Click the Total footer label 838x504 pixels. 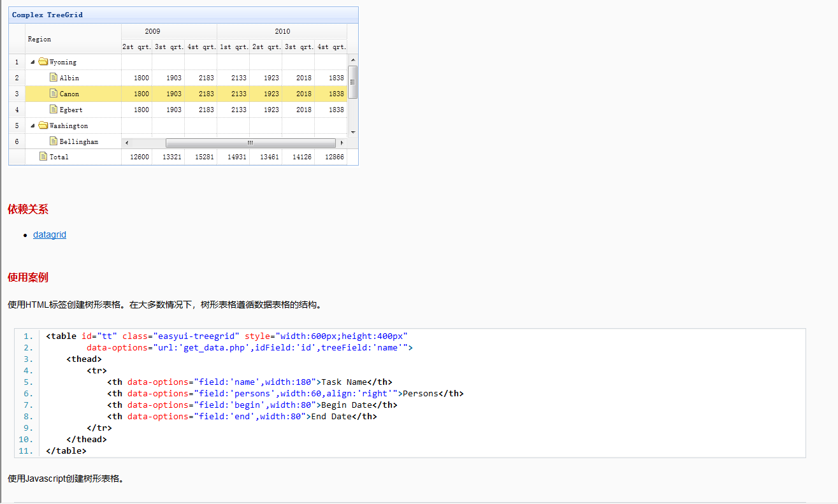tap(59, 157)
